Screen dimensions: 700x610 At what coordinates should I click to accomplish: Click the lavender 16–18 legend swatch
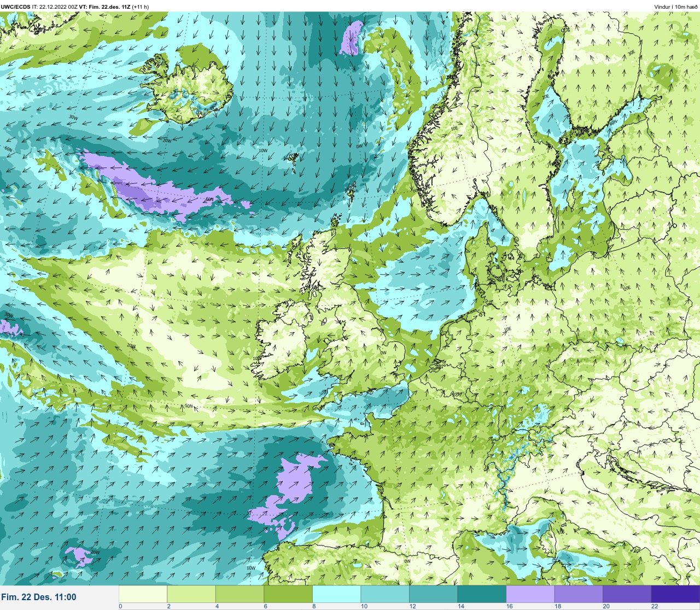(x=530, y=594)
